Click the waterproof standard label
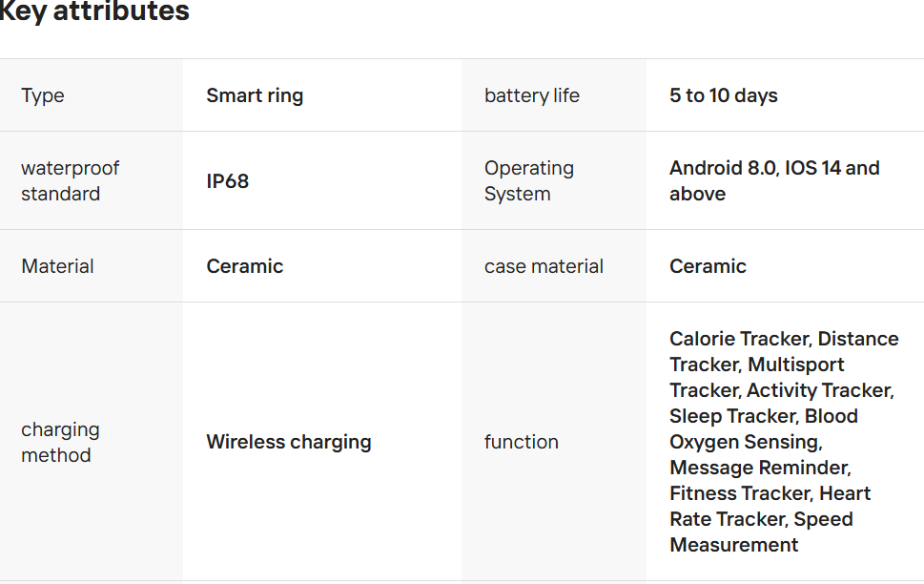The height and width of the screenshot is (584, 924). pos(70,180)
